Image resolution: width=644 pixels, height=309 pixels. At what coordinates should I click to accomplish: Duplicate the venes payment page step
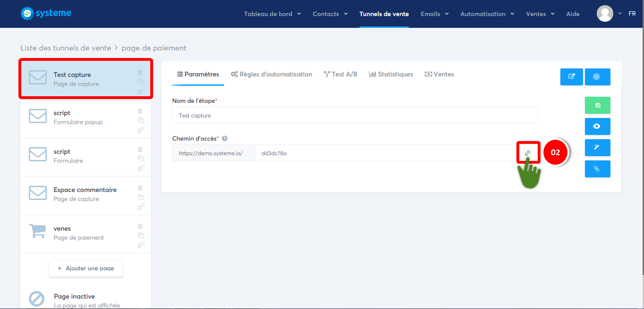pos(141,235)
